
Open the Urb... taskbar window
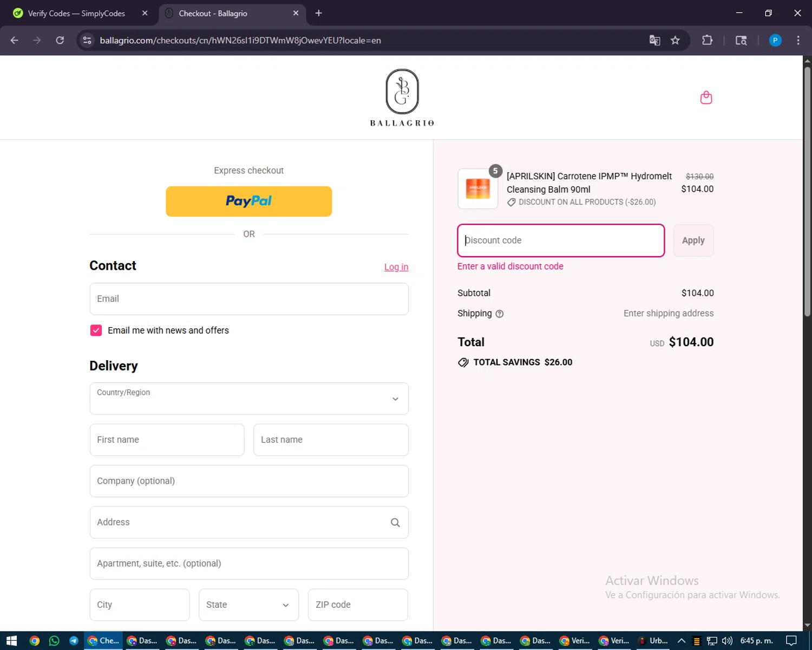pyautogui.click(x=653, y=641)
